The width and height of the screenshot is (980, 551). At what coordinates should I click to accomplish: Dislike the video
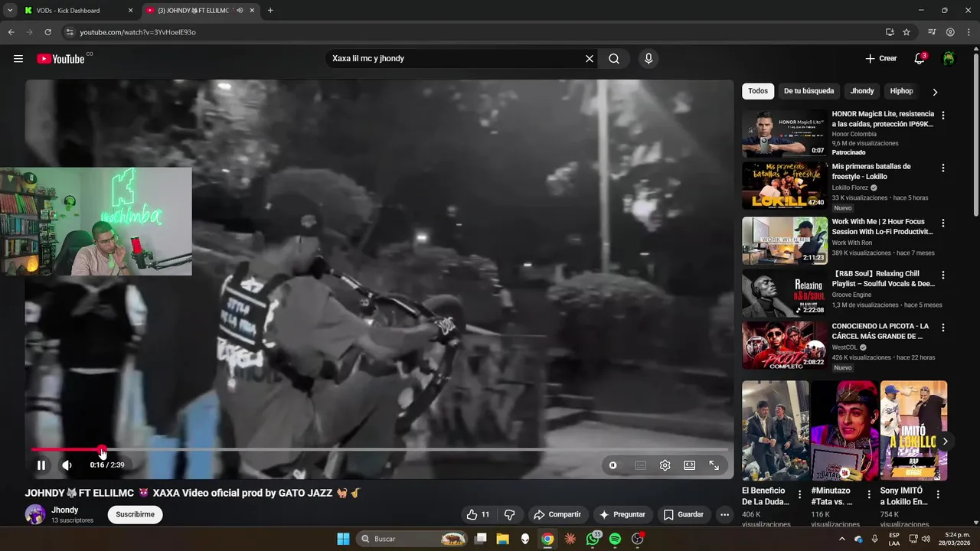tap(509, 515)
